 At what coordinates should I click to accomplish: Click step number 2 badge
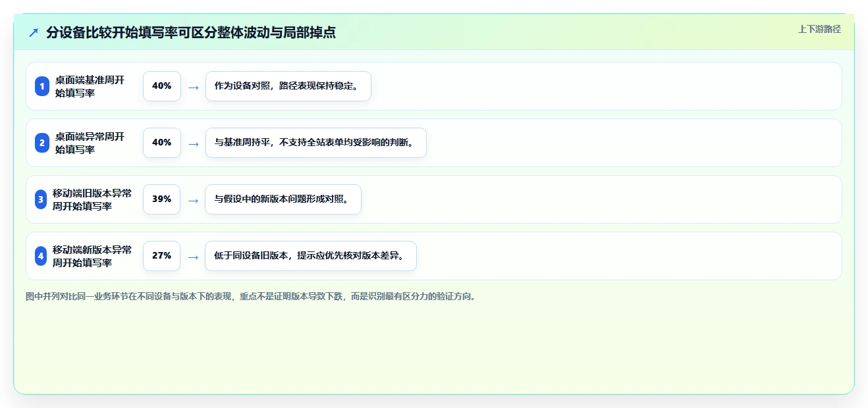(42, 143)
